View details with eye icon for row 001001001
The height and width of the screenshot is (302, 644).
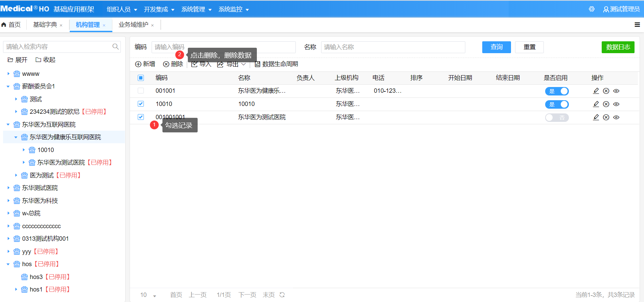tap(616, 117)
